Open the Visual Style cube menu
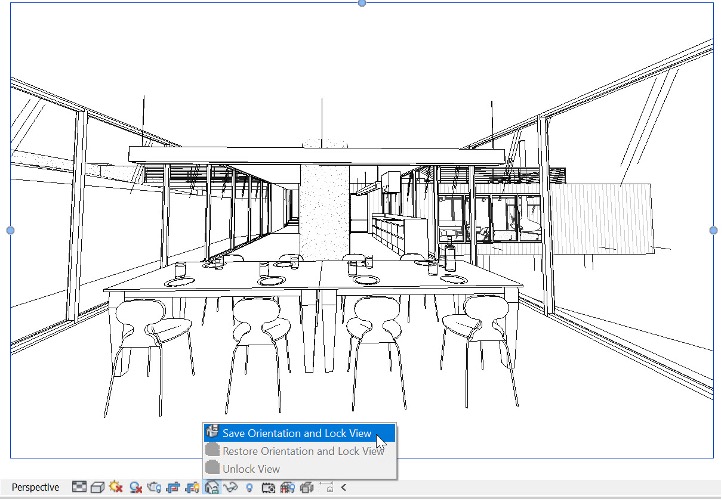This screenshot has height=500, width=722. click(x=98, y=487)
